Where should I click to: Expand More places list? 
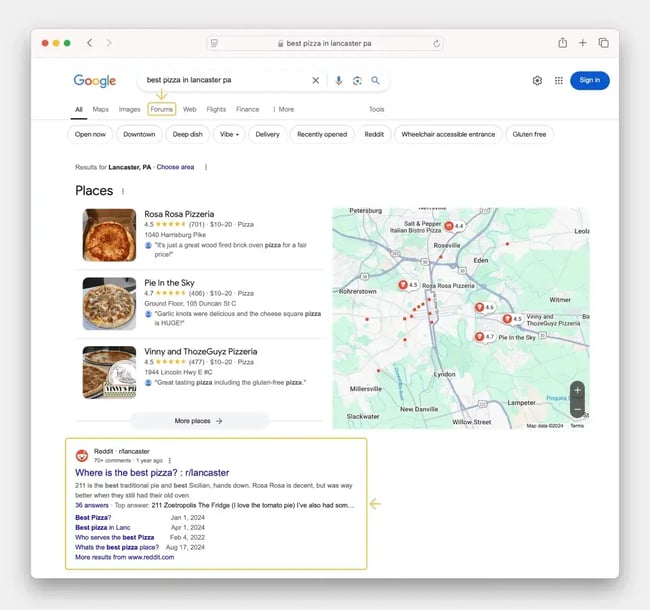point(199,421)
